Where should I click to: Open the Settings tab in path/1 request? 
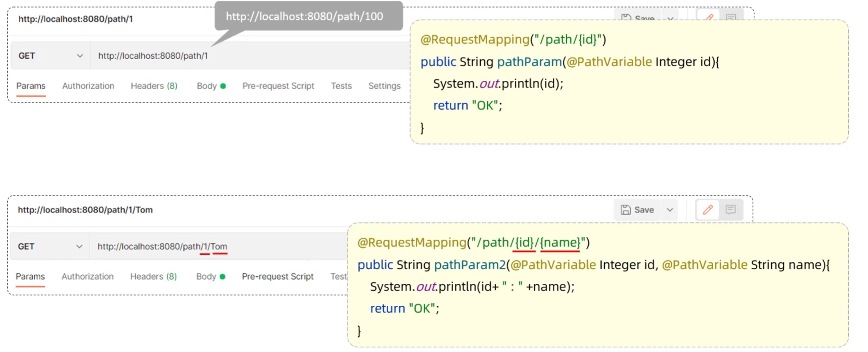[x=384, y=86]
